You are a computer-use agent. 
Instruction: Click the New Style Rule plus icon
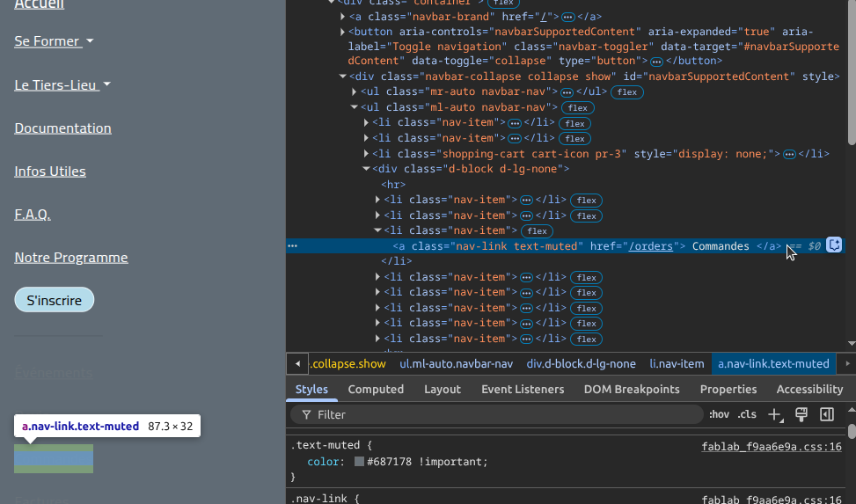point(774,414)
